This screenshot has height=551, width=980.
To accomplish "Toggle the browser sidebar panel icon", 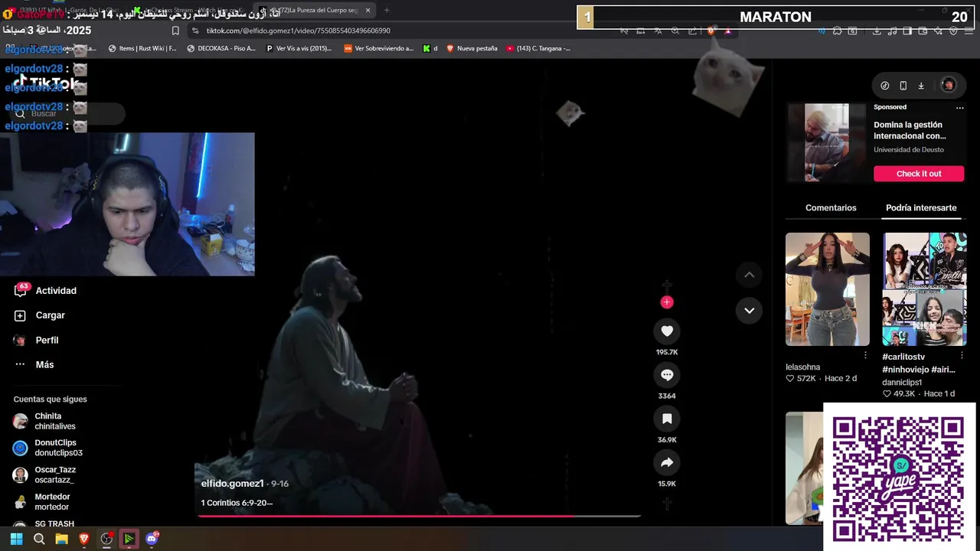I will [x=907, y=31].
